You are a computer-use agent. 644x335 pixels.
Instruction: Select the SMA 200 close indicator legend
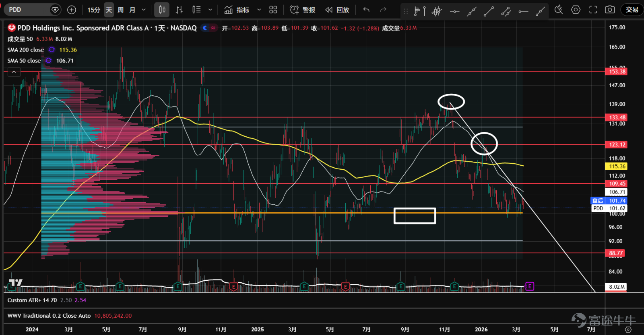[x=26, y=50]
